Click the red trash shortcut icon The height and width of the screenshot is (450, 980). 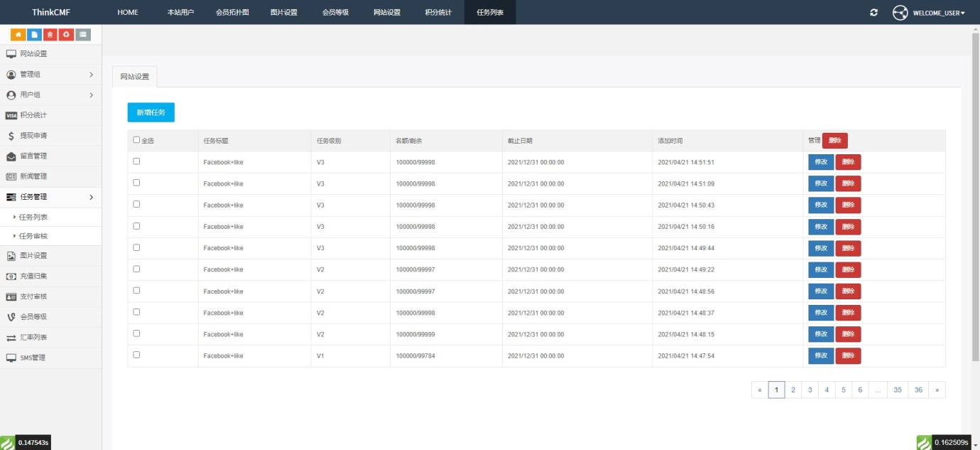point(50,34)
